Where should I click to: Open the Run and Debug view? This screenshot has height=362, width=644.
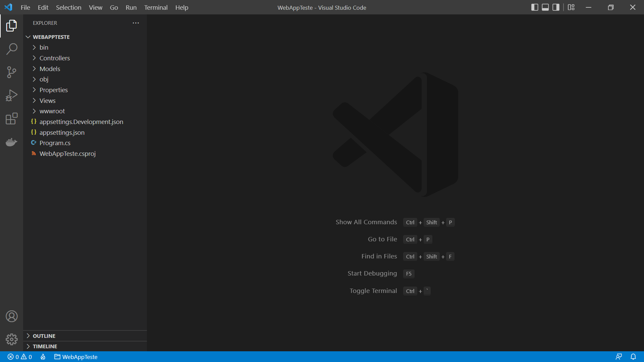(11, 96)
